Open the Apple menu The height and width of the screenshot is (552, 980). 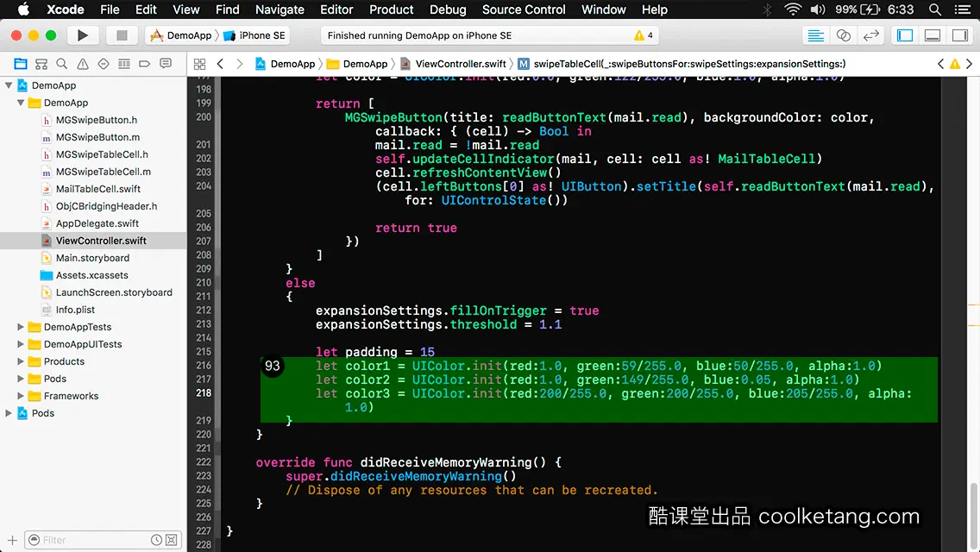tap(23, 9)
